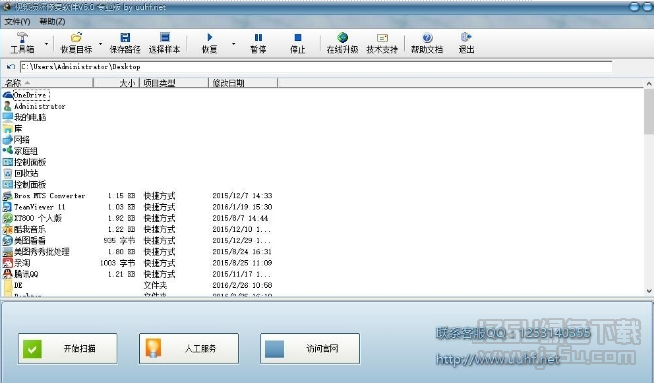Select the first 控制面板 row above 回收站
Screen dimensions: 654x383
[25, 162]
